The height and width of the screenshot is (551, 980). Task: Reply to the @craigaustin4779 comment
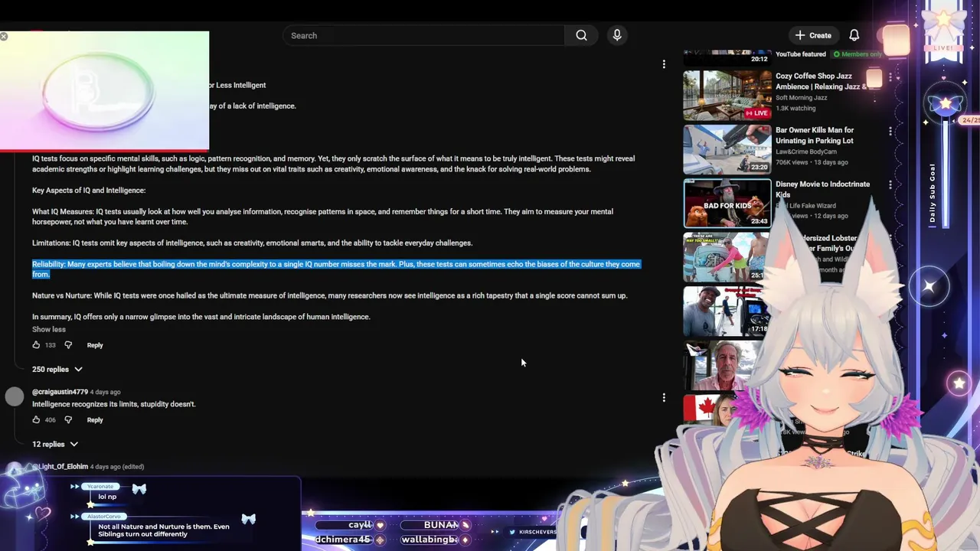click(x=95, y=420)
